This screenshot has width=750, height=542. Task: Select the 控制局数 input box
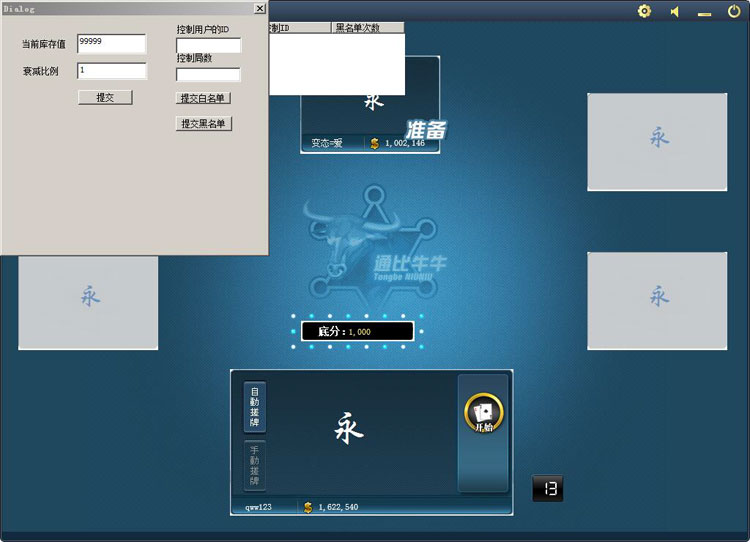208,74
